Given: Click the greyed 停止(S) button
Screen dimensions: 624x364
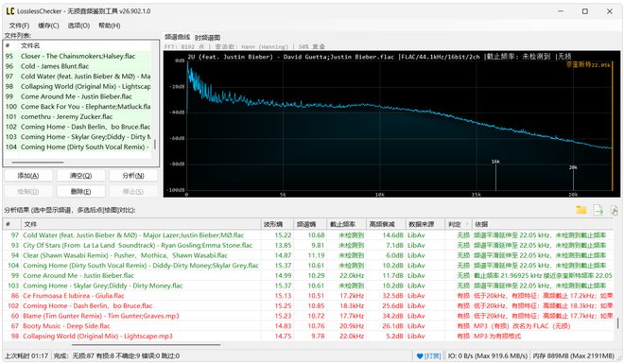Looking at the screenshot, I should pos(133,191).
